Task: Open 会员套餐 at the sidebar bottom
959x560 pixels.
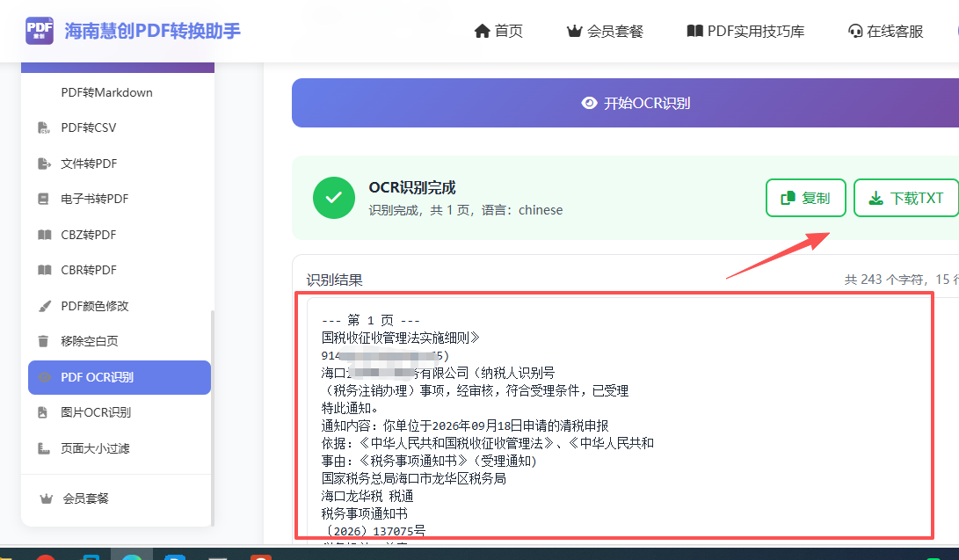Action: 85,498
